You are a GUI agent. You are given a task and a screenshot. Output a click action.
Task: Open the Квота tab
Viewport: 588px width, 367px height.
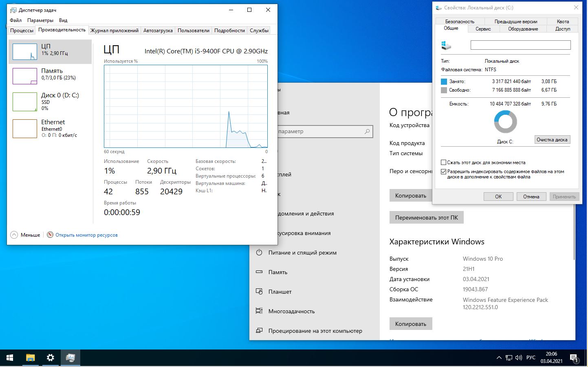pyautogui.click(x=563, y=22)
